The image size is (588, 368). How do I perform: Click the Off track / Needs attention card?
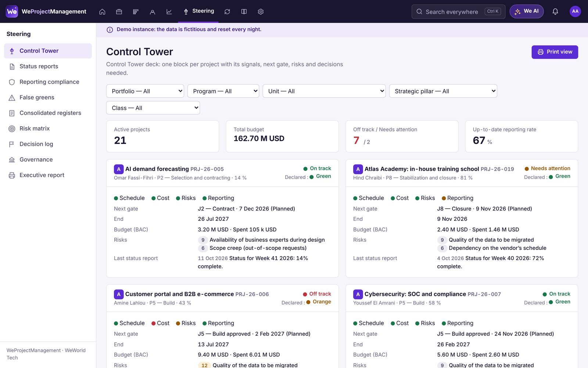coord(402,136)
